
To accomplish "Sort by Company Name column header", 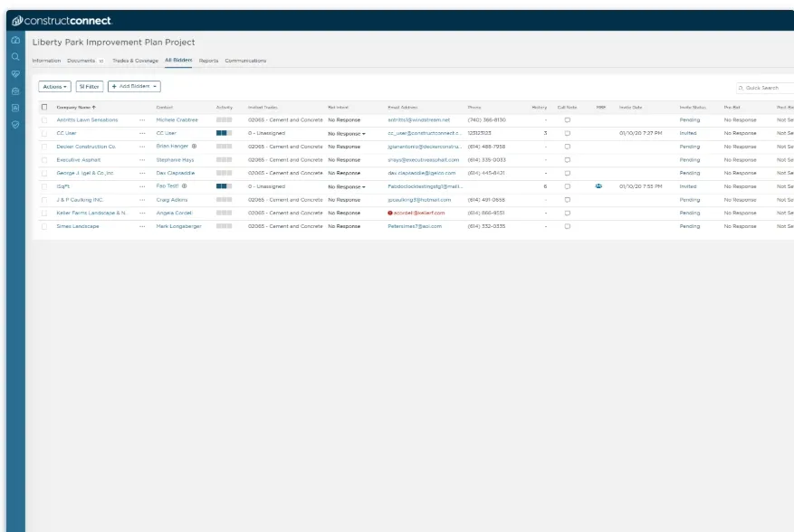I will pyautogui.click(x=76, y=108).
